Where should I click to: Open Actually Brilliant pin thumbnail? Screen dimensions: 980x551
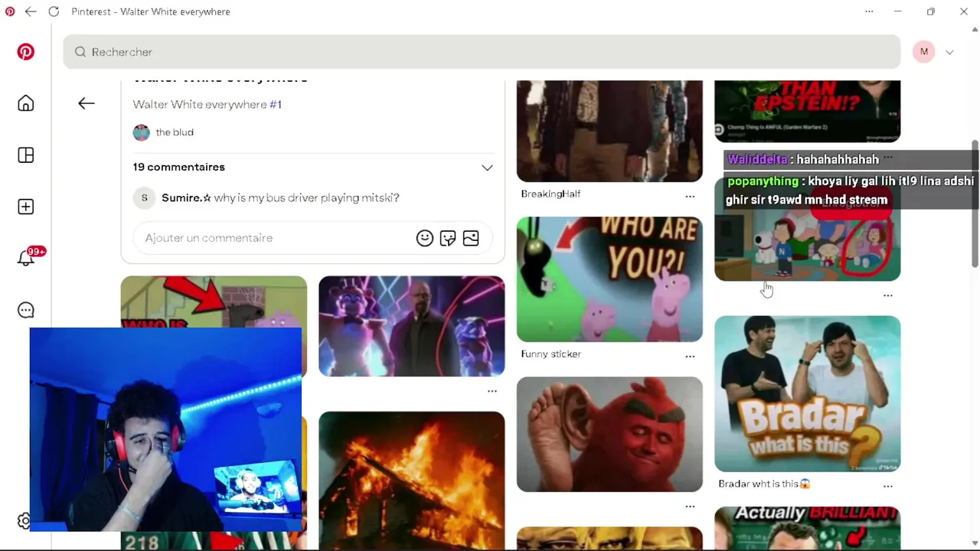click(808, 529)
